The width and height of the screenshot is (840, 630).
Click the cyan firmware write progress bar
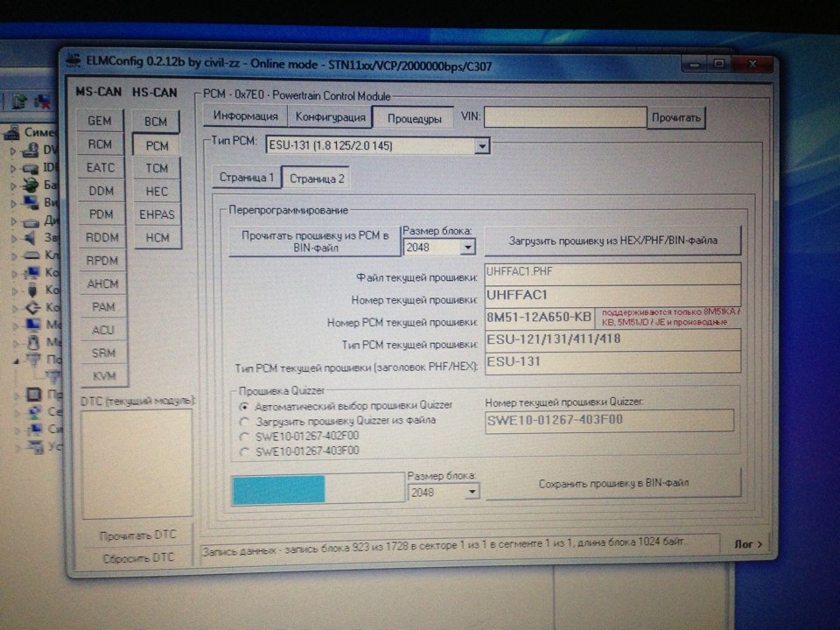318,489
